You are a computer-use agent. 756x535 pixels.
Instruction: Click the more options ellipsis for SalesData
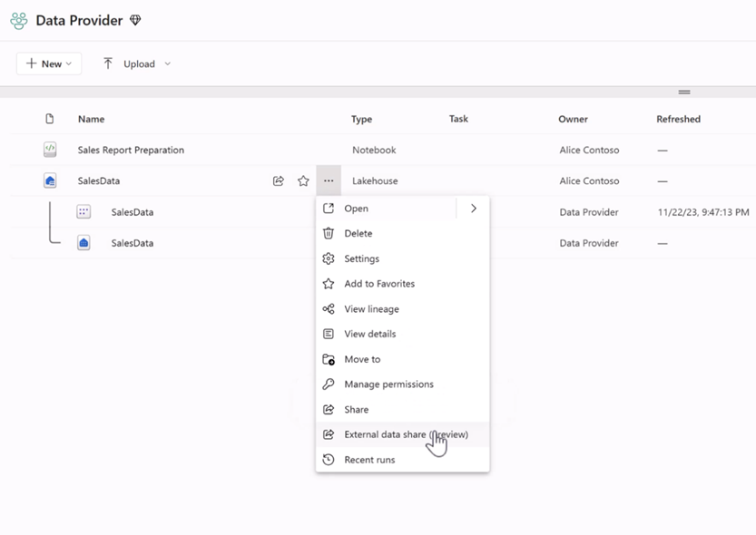(x=329, y=180)
